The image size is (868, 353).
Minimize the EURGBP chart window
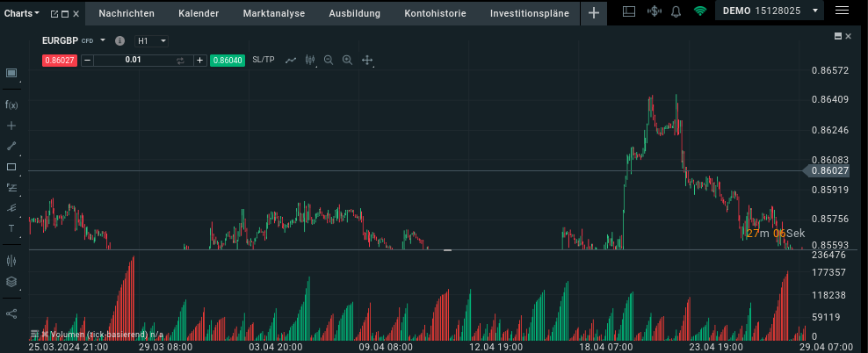click(x=838, y=36)
